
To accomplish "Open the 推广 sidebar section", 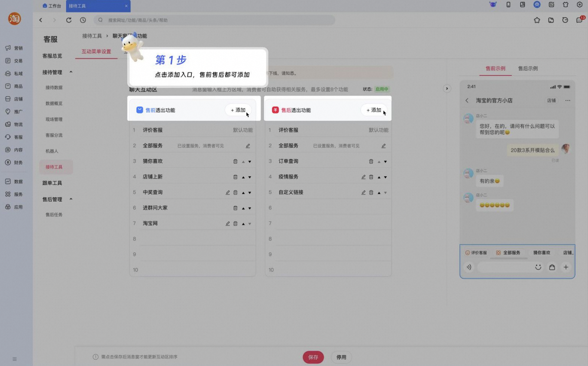I will 14,112.
